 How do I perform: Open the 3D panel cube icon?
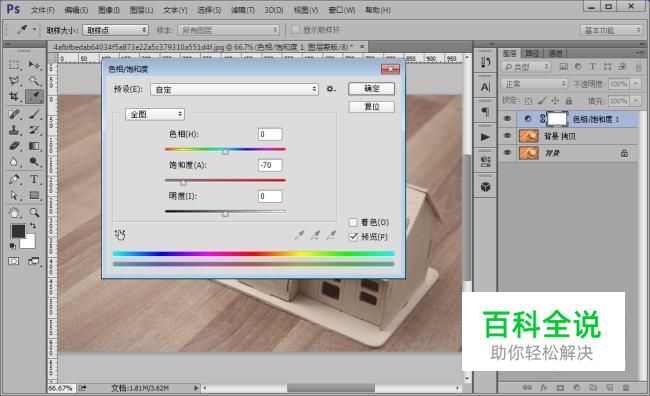tap(485, 187)
